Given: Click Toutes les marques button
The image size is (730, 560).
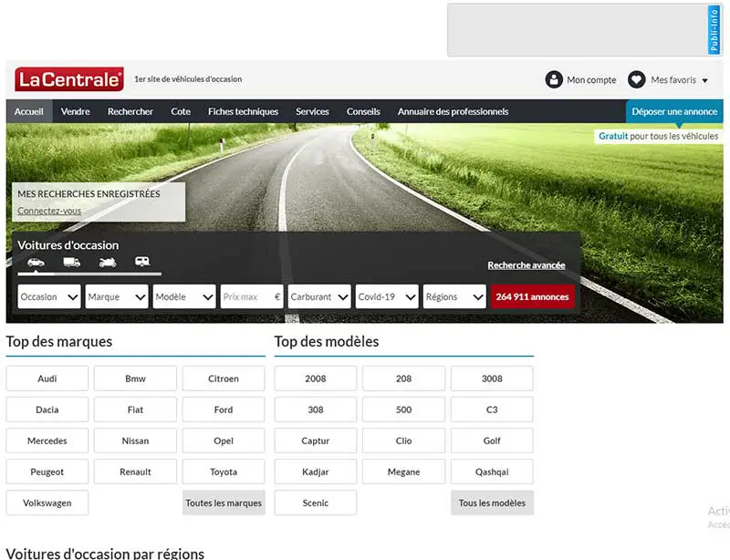Looking at the screenshot, I should click(224, 503).
